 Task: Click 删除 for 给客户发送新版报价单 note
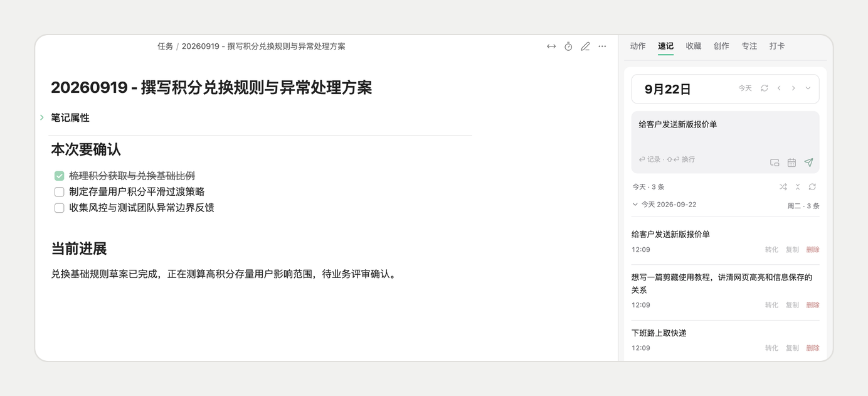813,250
